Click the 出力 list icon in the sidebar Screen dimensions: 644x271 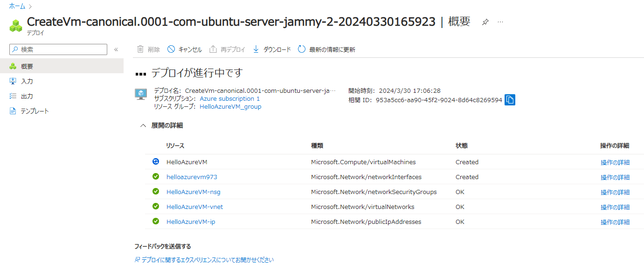pos(13,96)
